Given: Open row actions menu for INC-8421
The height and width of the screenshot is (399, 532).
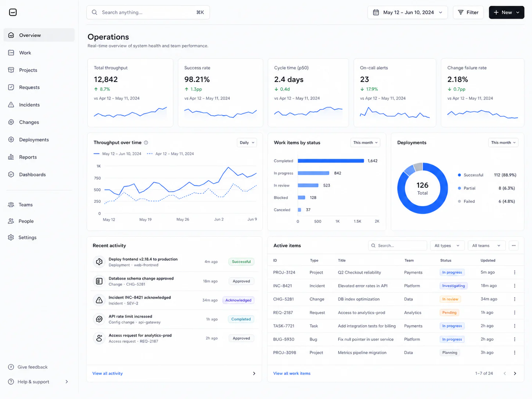Looking at the screenshot, I should click(x=515, y=286).
